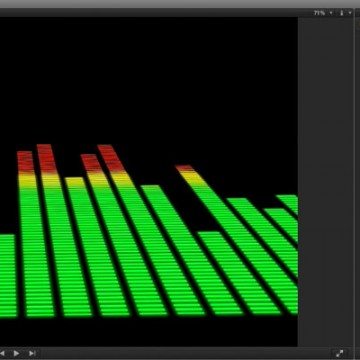This screenshot has height=360, width=360.
Task: Select the short yellow-topped equalizer bar
Action: click(x=79, y=247)
